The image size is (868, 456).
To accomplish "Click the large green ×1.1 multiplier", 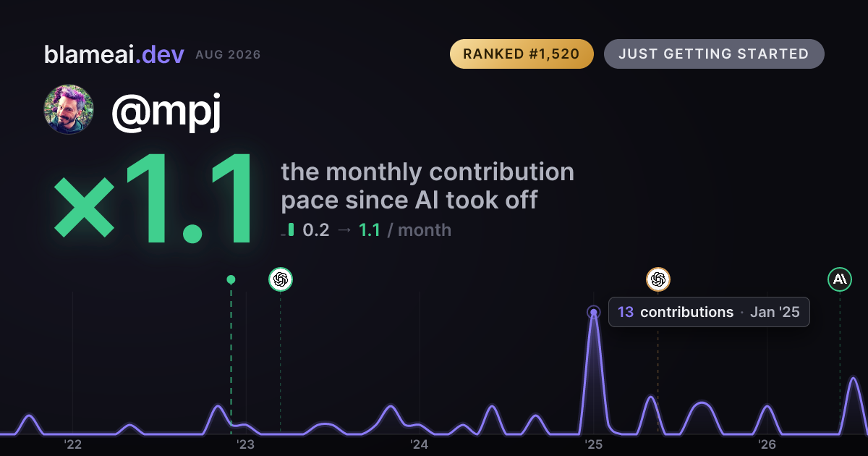I will coord(154,200).
